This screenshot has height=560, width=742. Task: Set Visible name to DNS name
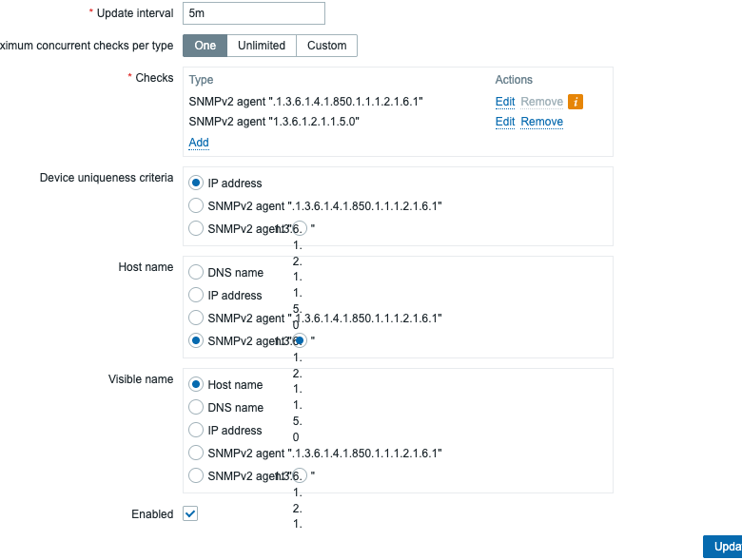click(196, 407)
